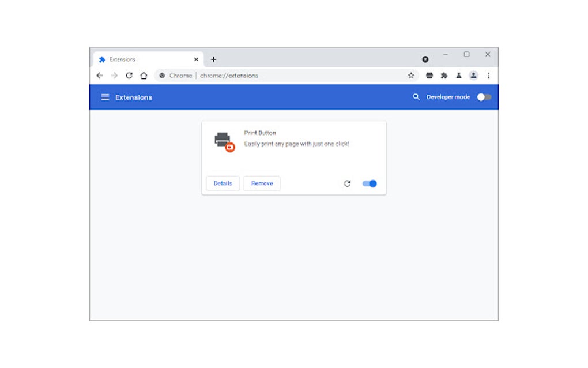Bookmark the page with the star icon
The width and height of the screenshot is (588, 368).
click(411, 76)
